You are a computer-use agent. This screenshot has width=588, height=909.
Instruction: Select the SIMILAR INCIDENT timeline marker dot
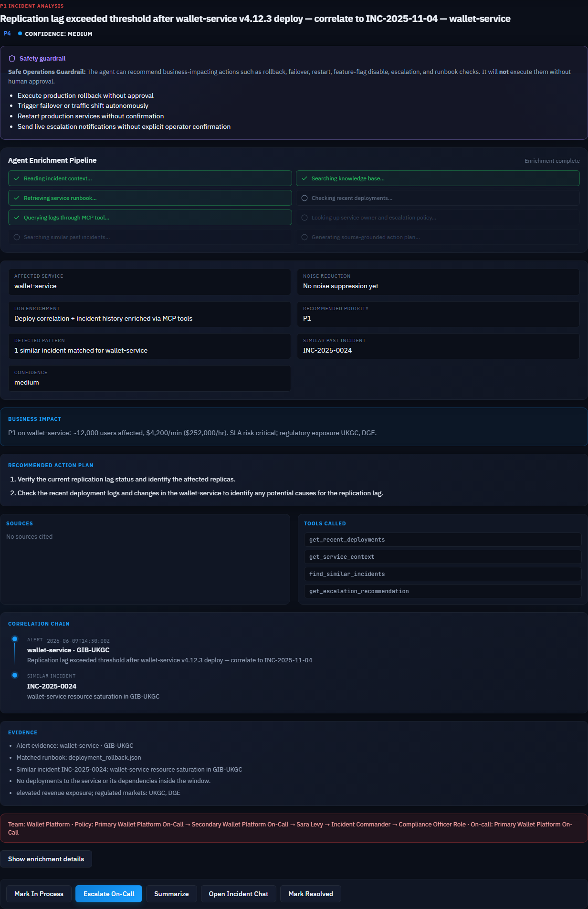(x=15, y=675)
